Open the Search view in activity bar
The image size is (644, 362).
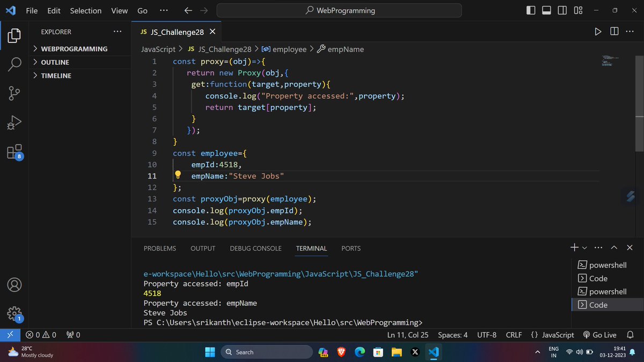coord(14,64)
